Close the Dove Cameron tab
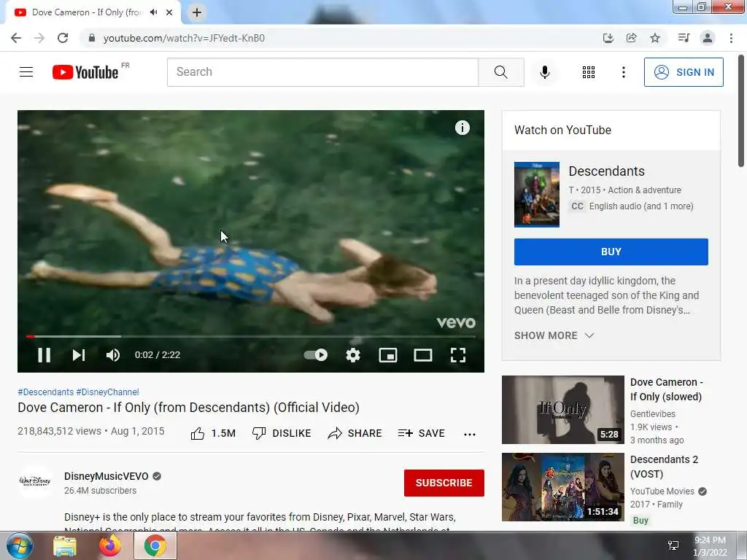 tap(169, 12)
